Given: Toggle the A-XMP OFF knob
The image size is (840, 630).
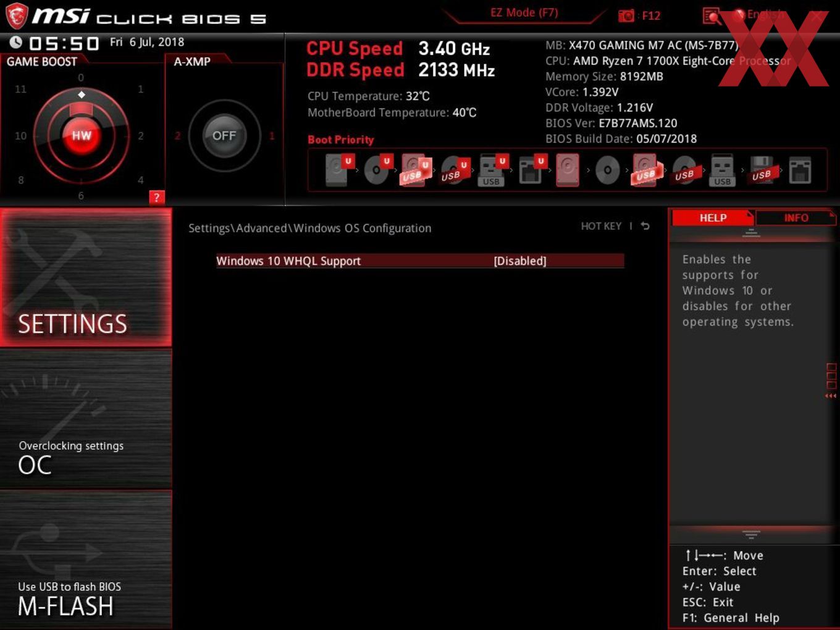Looking at the screenshot, I should tap(224, 136).
